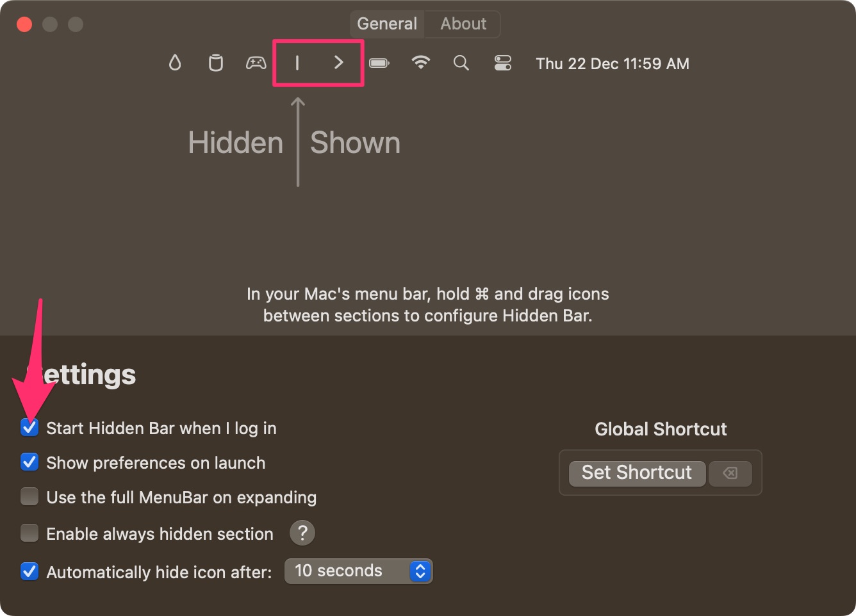856x616 pixels.
Task: Open the 10 seconds dropdown
Action: click(x=359, y=571)
